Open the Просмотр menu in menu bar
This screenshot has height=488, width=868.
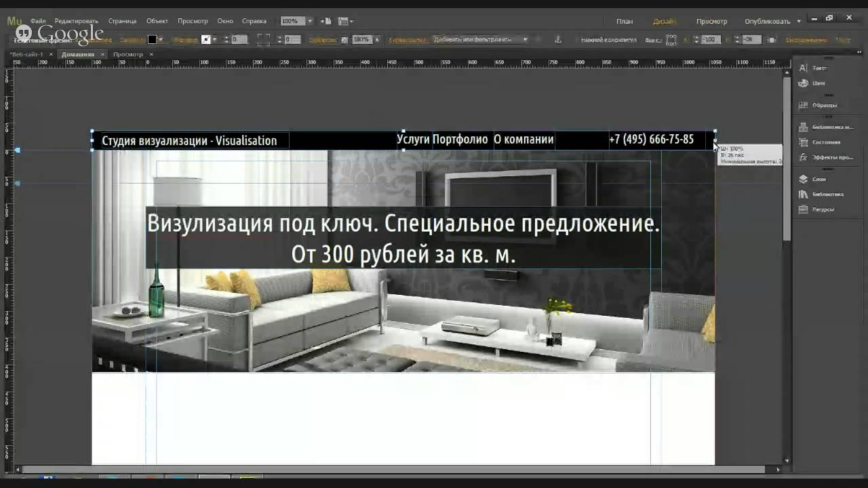[x=193, y=21]
